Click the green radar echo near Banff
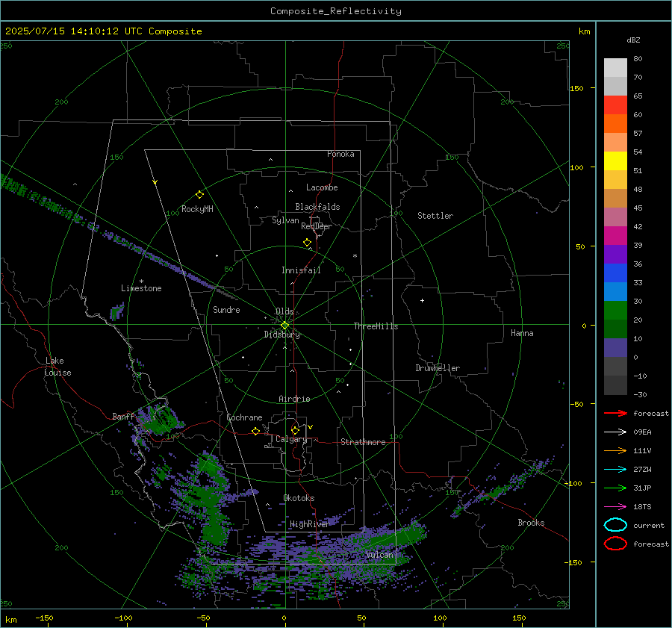Viewport: 672px width, 628px height. point(162,419)
